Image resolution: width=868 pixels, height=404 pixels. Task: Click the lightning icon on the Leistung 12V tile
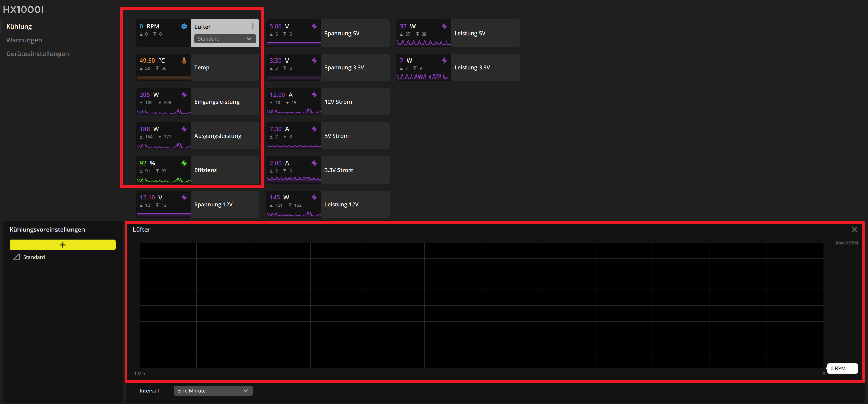coord(314,197)
